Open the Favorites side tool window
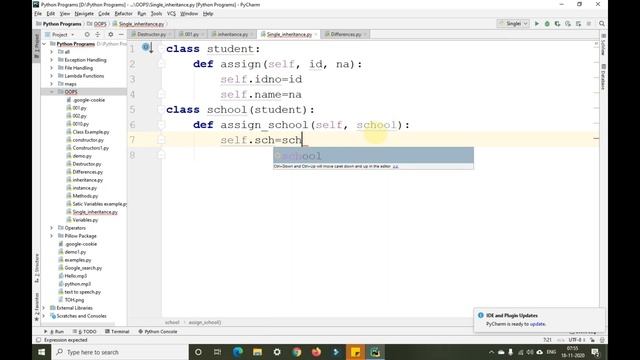This screenshot has height=360, width=640. coord(37,307)
